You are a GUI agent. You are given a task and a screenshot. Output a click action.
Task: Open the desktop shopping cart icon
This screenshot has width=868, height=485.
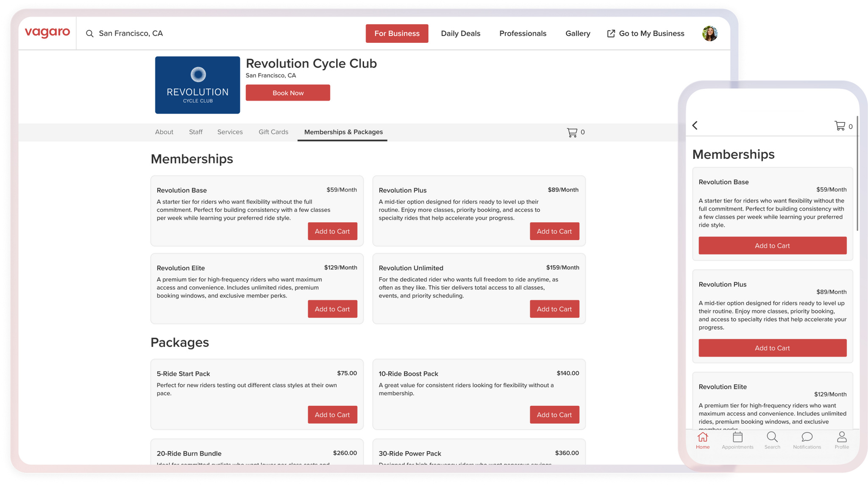pos(572,132)
